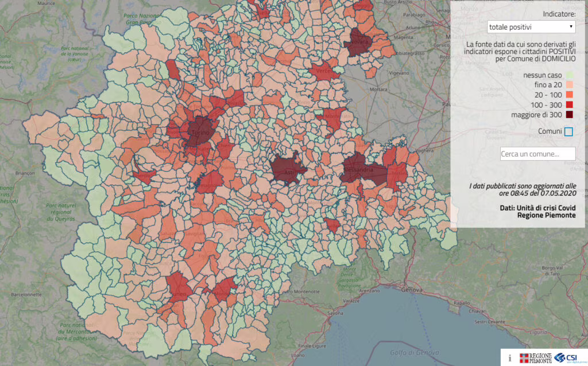Click the CSI logo
This screenshot has height=366, width=588.
pos(567,357)
